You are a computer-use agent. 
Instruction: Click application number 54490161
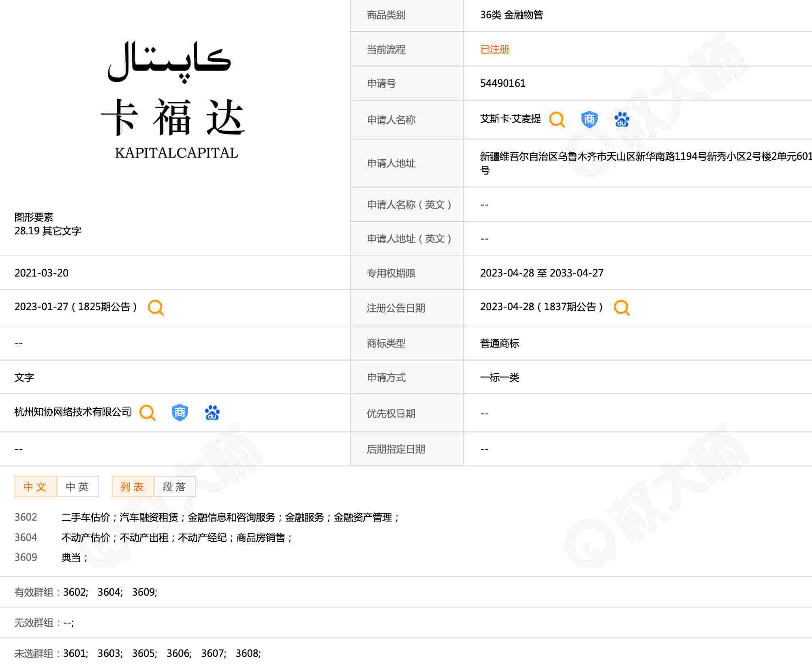502,84
